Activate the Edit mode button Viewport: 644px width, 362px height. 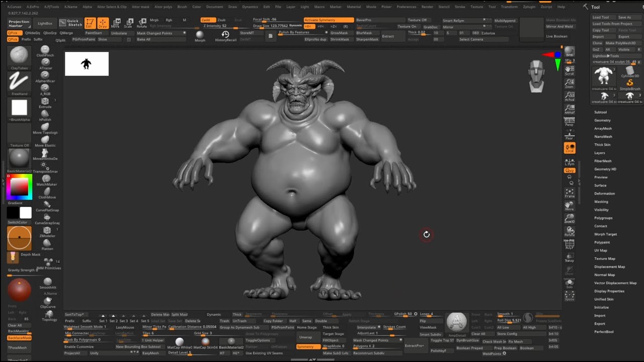90,23
